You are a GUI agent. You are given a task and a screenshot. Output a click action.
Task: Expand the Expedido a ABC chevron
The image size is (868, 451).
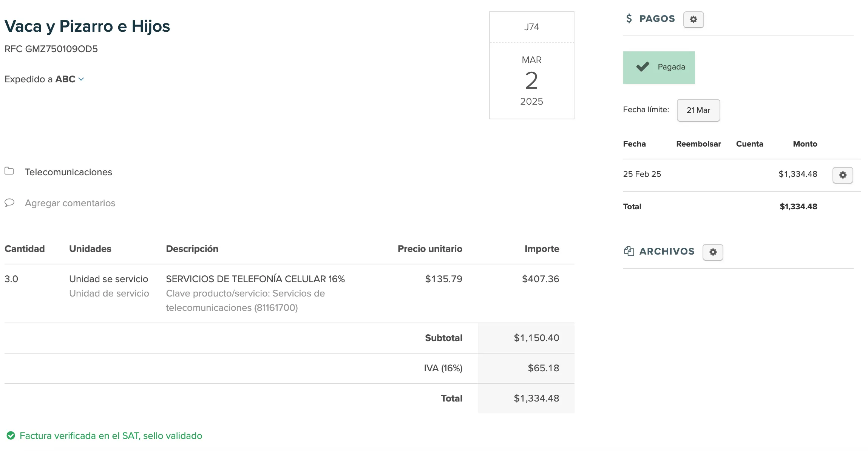(81, 79)
